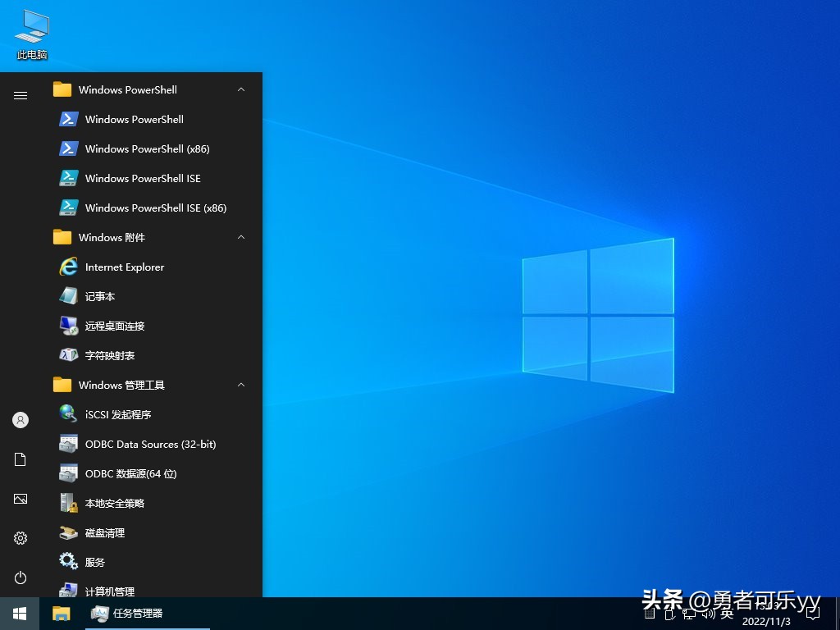This screenshot has width=840, height=630.
Task: Open Internet Explorer from the Start menu
Action: tap(124, 267)
